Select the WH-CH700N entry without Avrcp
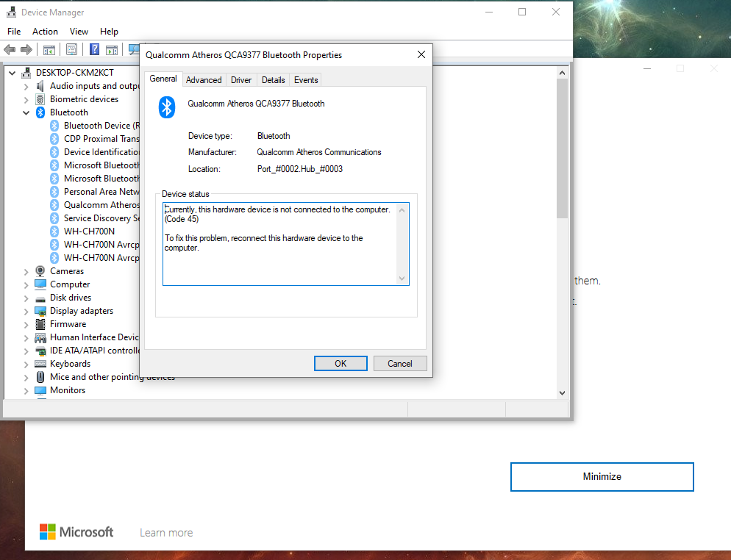Image resolution: width=731 pixels, height=560 pixels. tap(89, 231)
